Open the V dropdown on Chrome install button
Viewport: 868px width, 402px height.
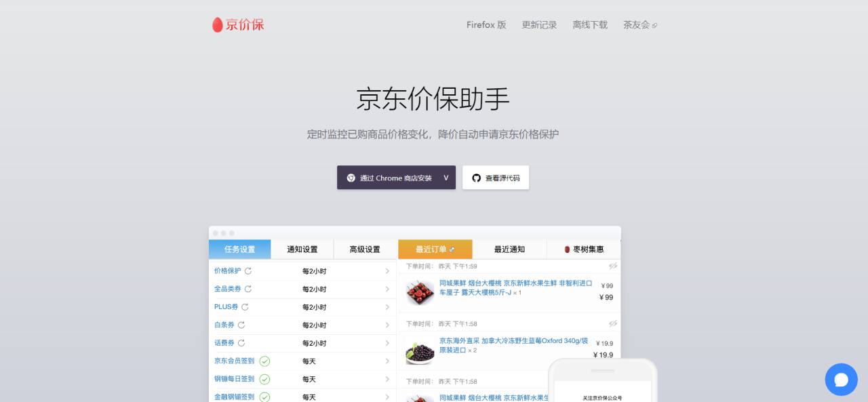tap(446, 178)
